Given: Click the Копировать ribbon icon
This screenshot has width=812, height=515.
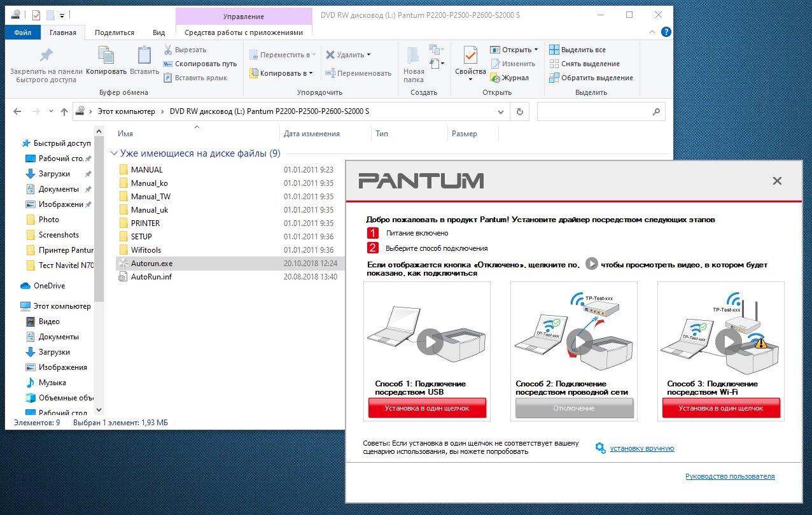Looking at the screenshot, I should coord(106,55).
